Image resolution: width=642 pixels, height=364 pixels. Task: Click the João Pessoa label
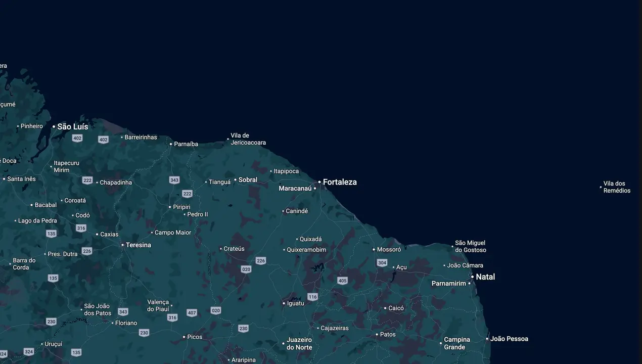(x=509, y=339)
